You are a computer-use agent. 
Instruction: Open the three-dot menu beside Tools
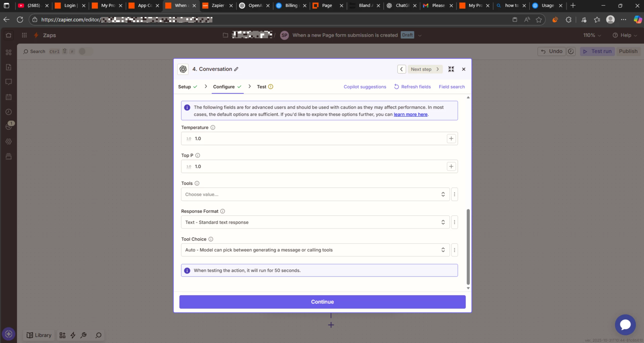pyautogui.click(x=454, y=194)
